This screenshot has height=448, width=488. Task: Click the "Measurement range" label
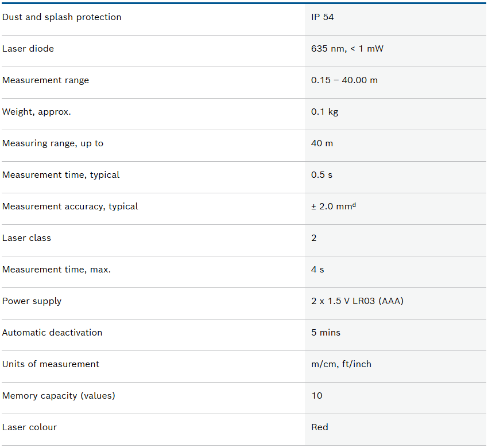(x=46, y=80)
